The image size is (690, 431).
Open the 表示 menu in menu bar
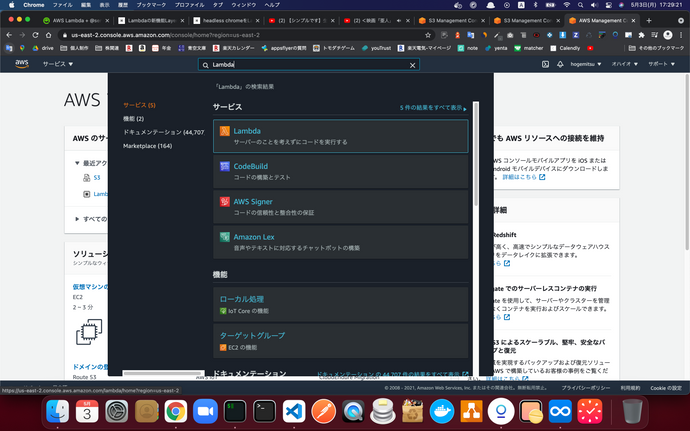pos(104,5)
